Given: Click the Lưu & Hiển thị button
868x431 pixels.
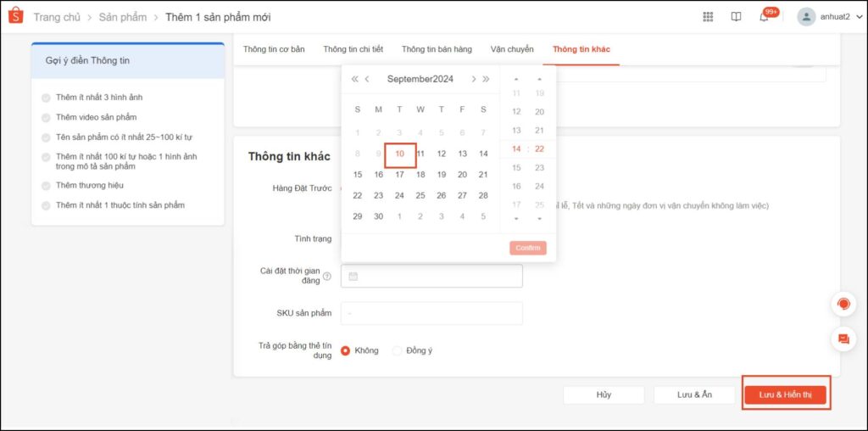Looking at the screenshot, I should [x=785, y=395].
